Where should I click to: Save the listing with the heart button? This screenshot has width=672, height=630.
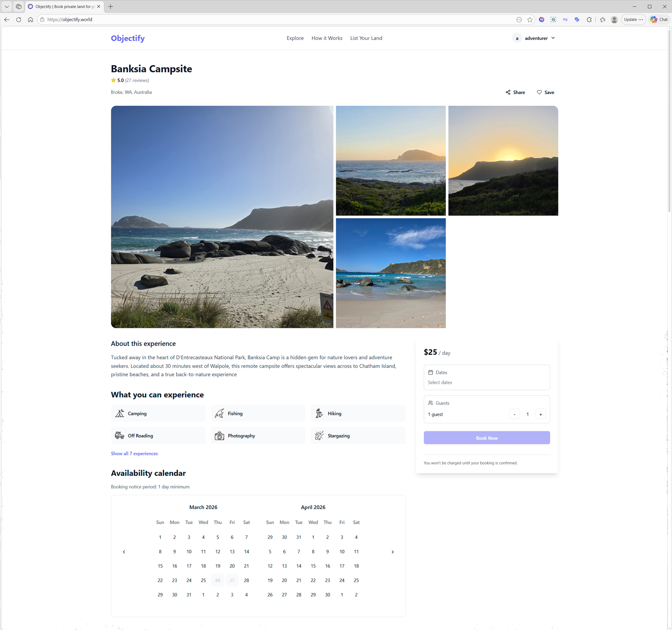(546, 92)
